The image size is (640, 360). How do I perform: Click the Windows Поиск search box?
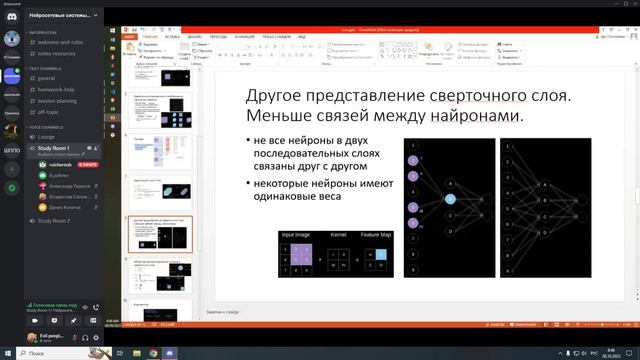click(x=64, y=353)
